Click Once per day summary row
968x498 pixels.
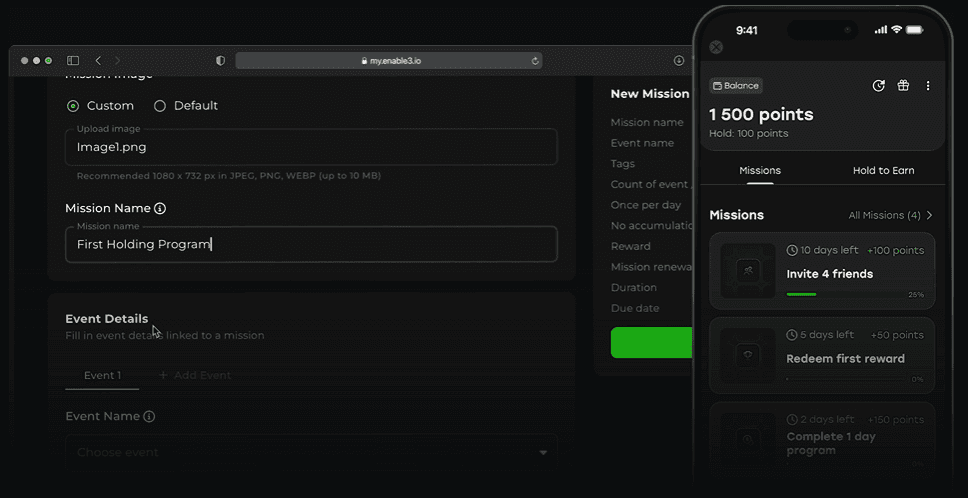[x=646, y=205]
